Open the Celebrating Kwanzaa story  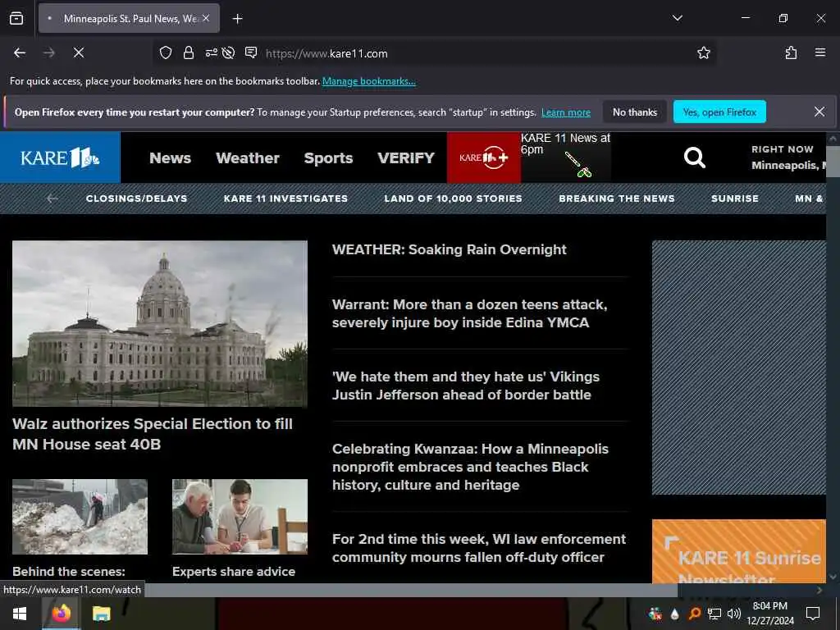(470, 467)
